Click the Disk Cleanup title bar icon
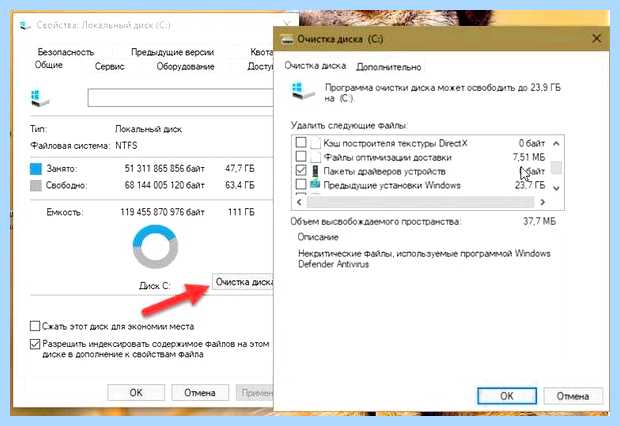Image resolution: width=620 pixels, height=426 pixels. click(x=287, y=39)
